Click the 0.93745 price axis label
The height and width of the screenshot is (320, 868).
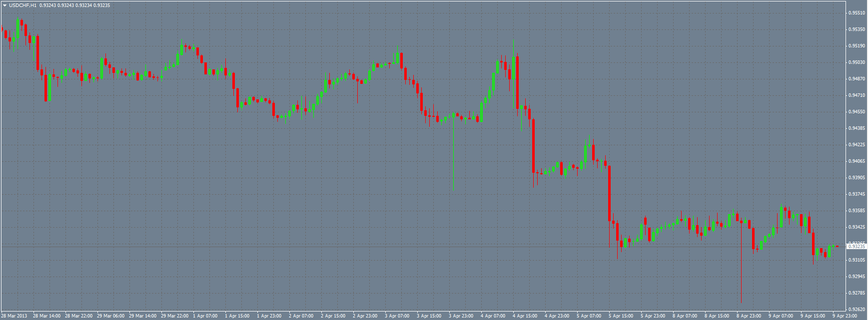(x=858, y=194)
